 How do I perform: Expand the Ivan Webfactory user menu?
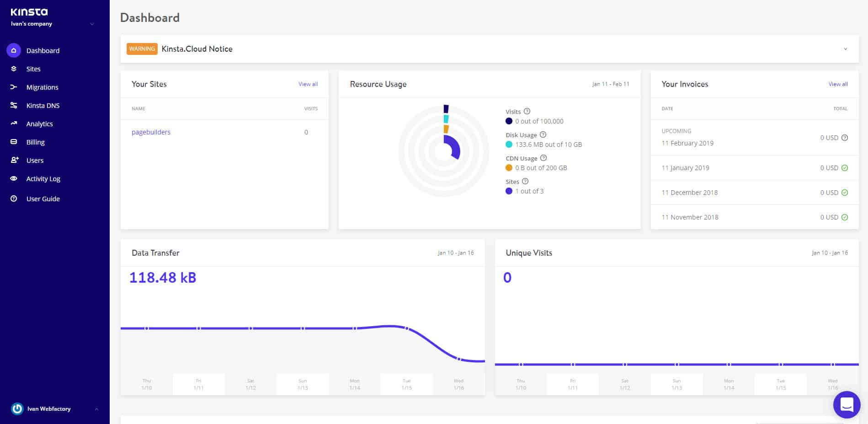(x=96, y=409)
